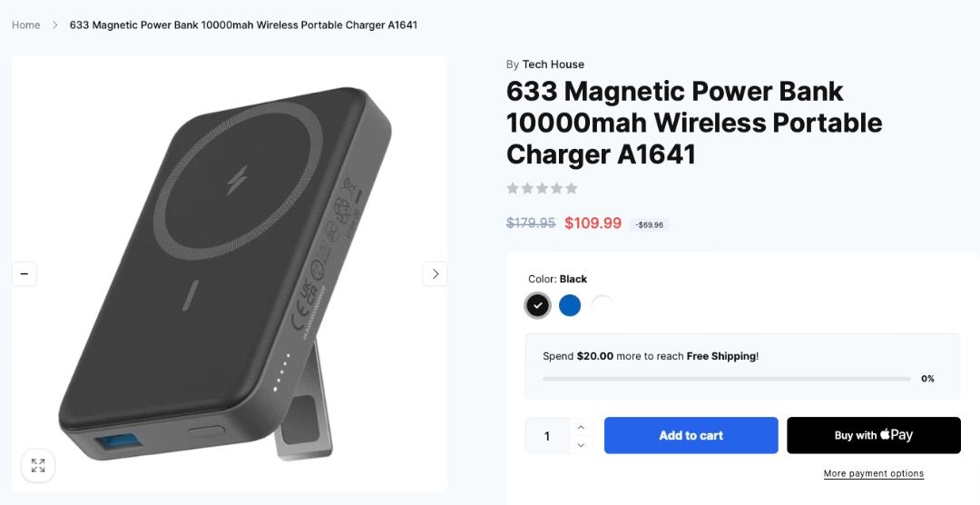Add to cart
This screenshot has width=980, height=505.
pyautogui.click(x=691, y=436)
